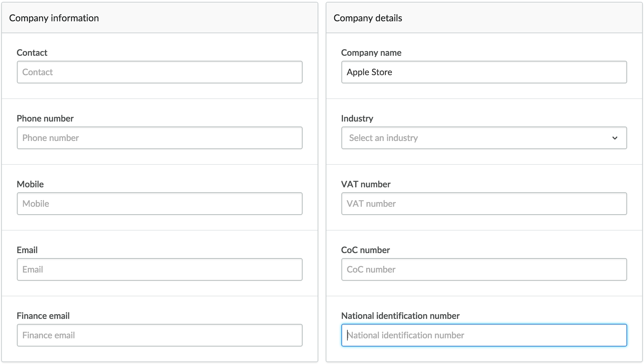Click the CoC number label
This screenshot has height=364, width=644.
point(366,250)
